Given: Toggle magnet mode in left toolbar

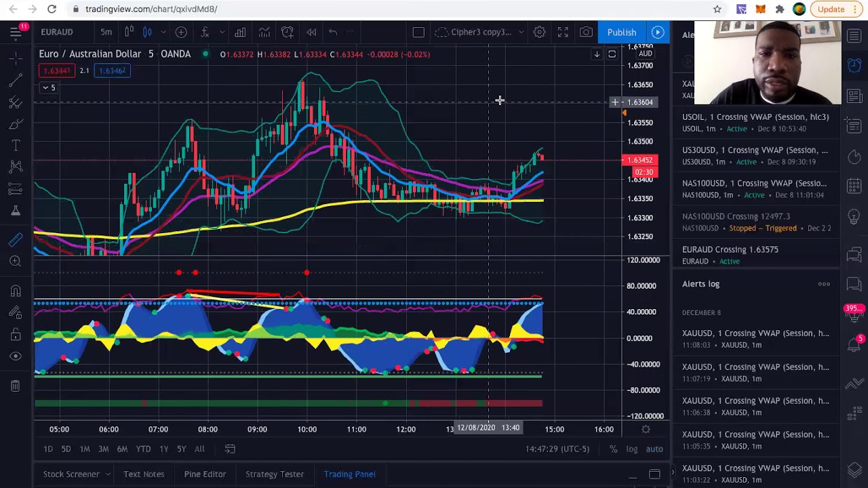Looking at the screenshot, I should tap(15, 291).
